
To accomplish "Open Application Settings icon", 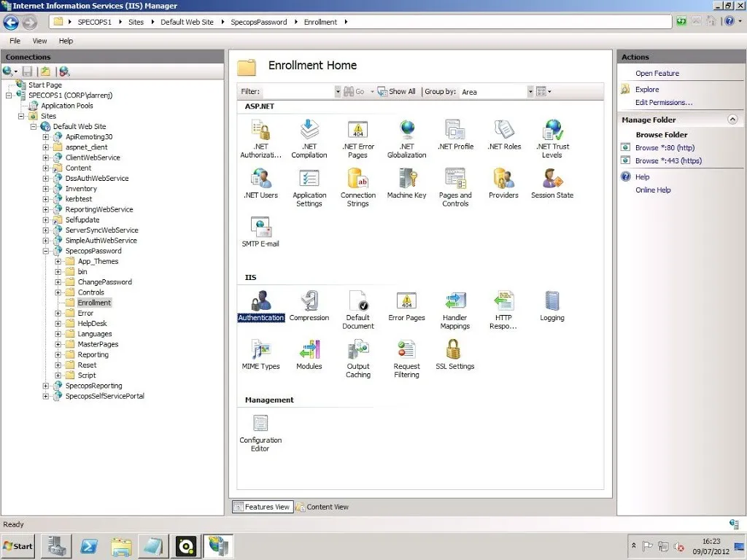I will (309, 187).
